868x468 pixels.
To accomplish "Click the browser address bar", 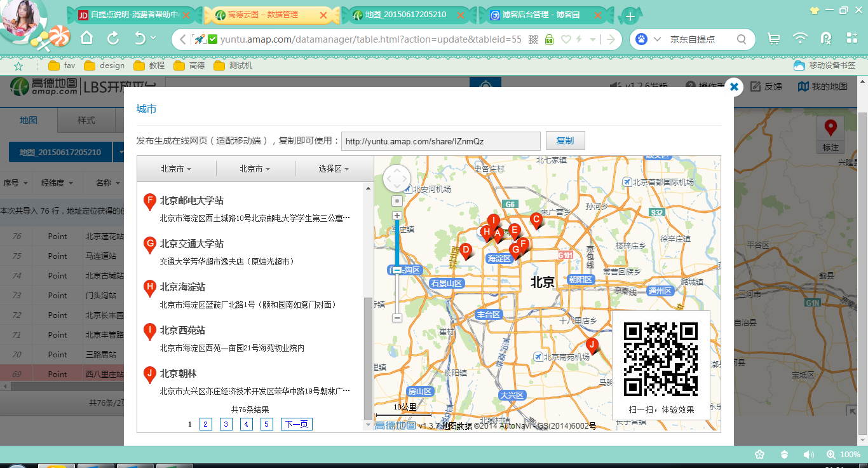I will (370, 39).
